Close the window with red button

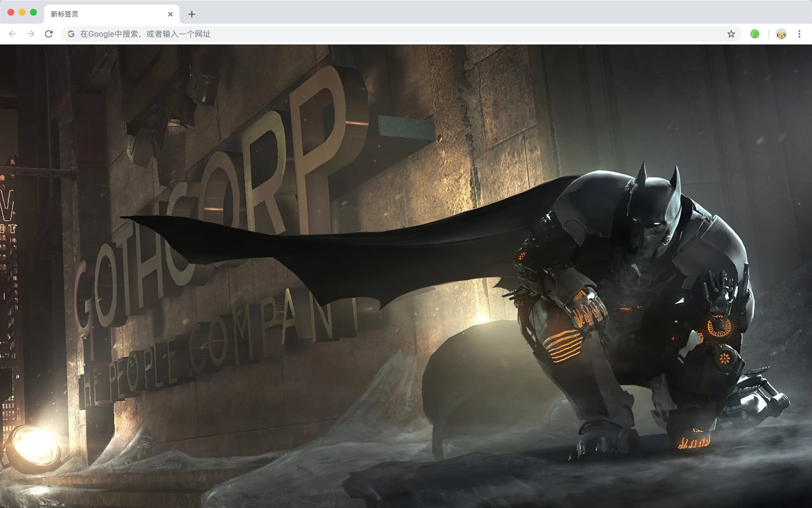coord(11,13)
